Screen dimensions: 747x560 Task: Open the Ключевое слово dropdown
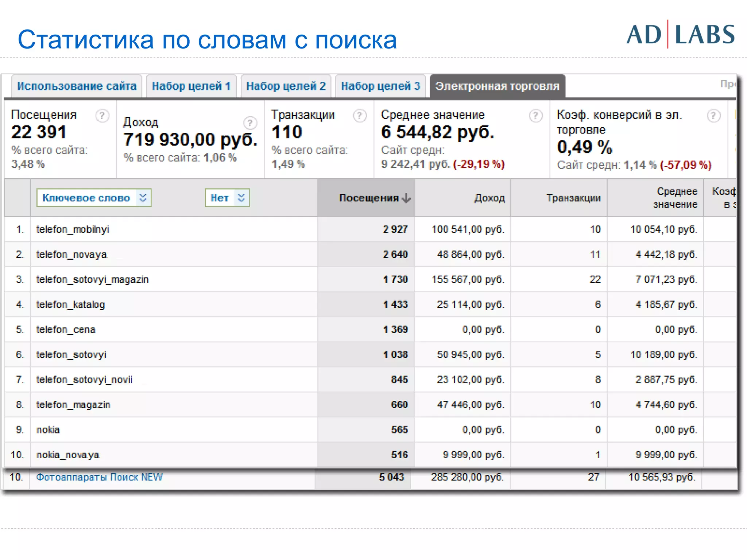94,198
